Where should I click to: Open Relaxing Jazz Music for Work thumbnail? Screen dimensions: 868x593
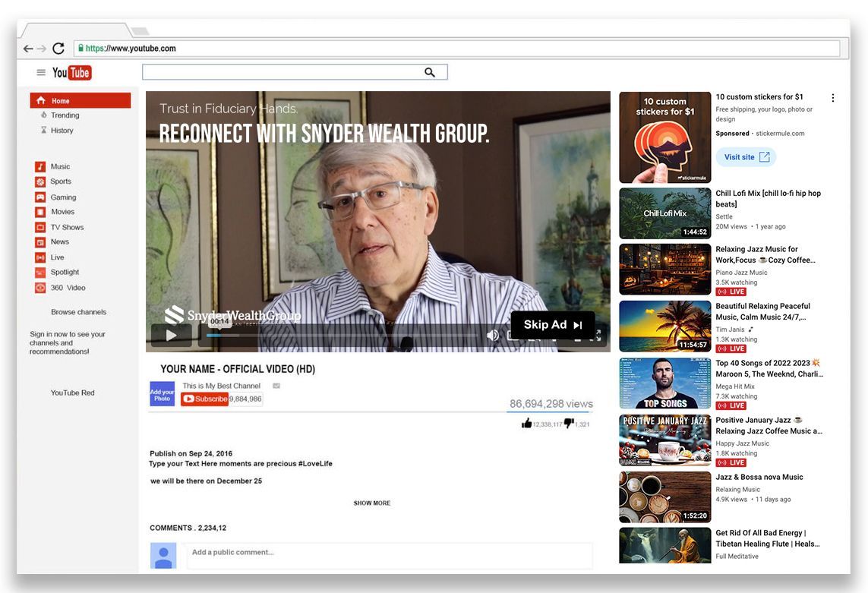(664, 269)
